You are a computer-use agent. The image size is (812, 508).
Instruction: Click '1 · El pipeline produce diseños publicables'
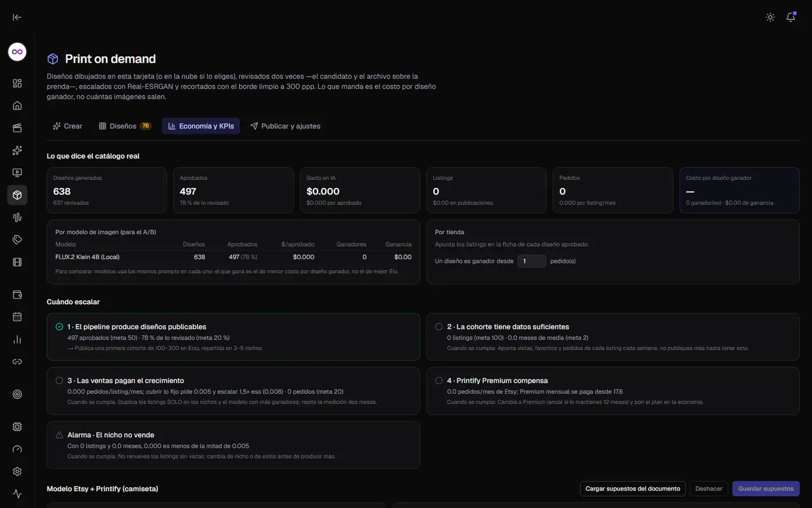click(136, 327)
